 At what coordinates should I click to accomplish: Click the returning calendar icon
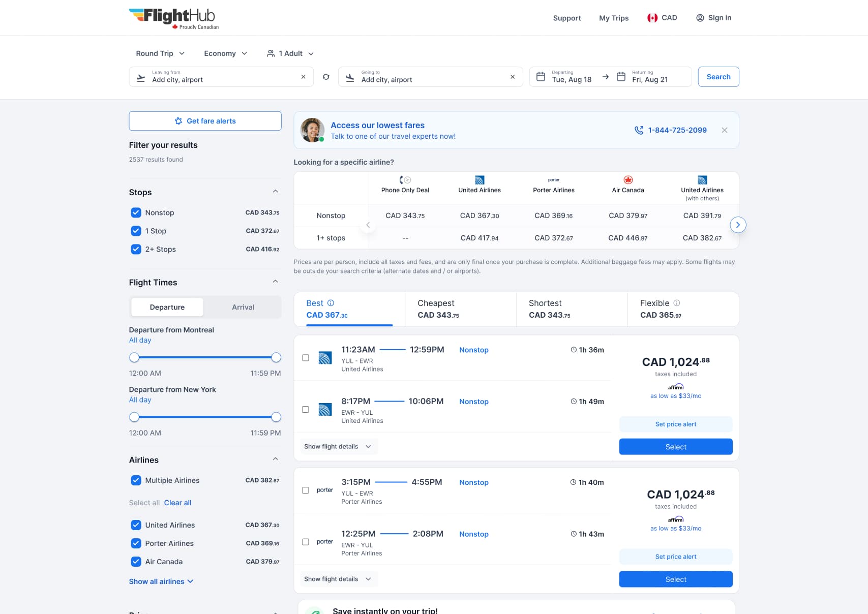click(x=621, y=77)
